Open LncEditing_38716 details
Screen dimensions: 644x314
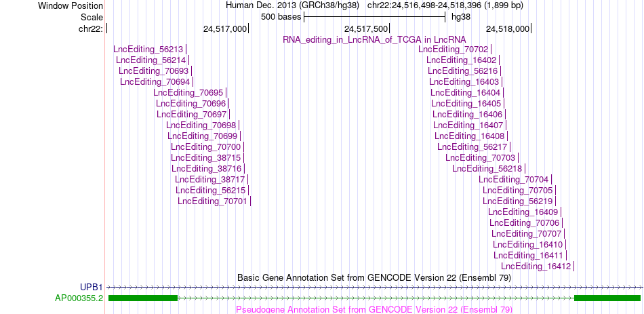(x=207, y=168)
